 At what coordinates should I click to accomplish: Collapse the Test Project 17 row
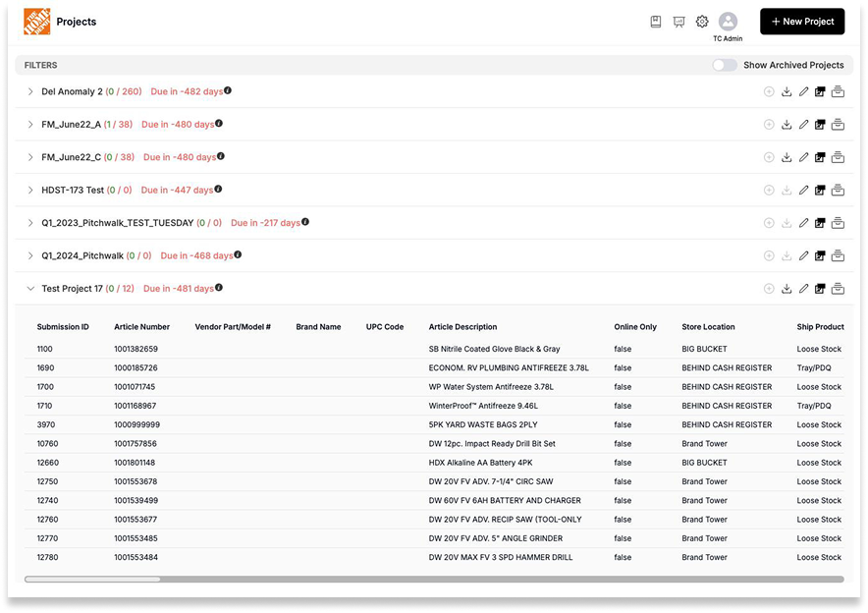click(x=30, y=289)
